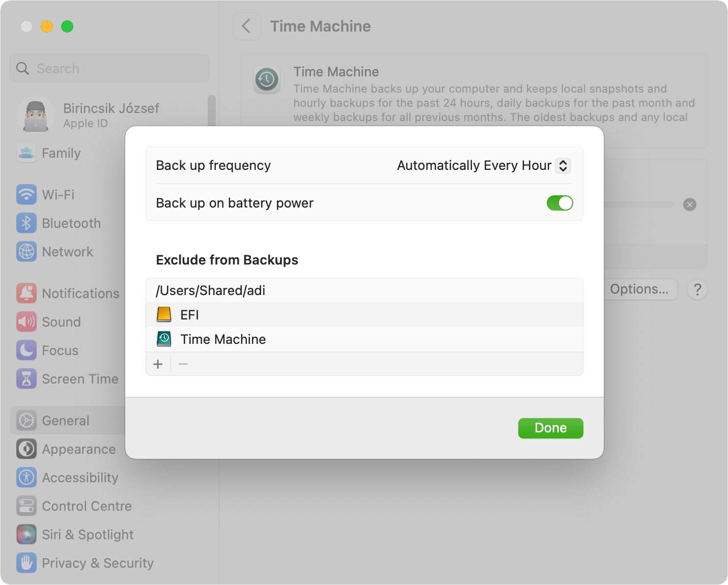Click the Time Machine clock icon in header
Screen dimensions: 728x585
click(267, 79)
